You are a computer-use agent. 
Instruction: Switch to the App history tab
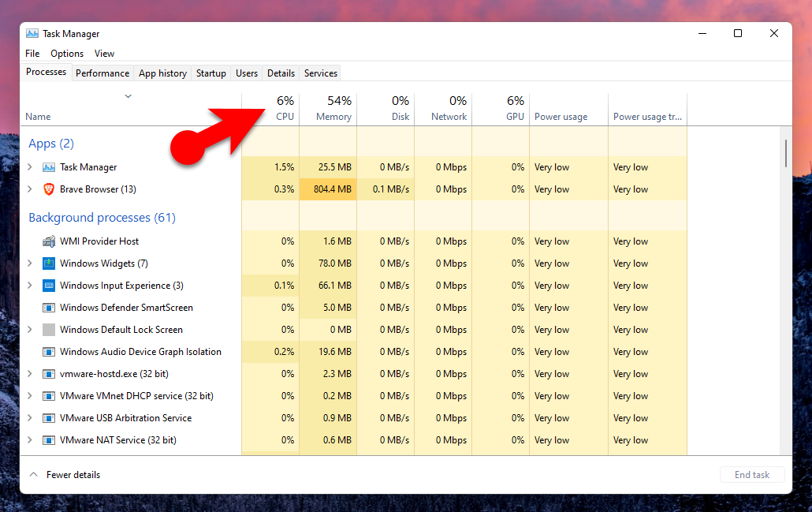(162, 73)
